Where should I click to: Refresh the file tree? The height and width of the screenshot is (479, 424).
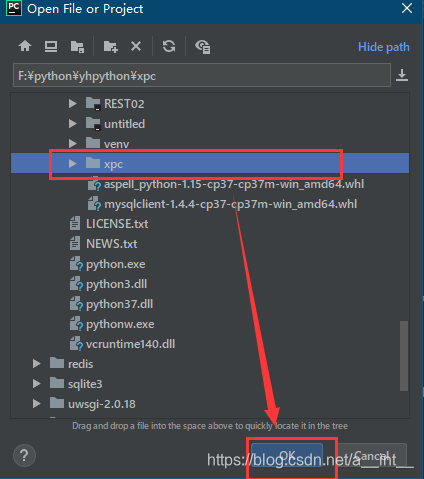(169, 46)
